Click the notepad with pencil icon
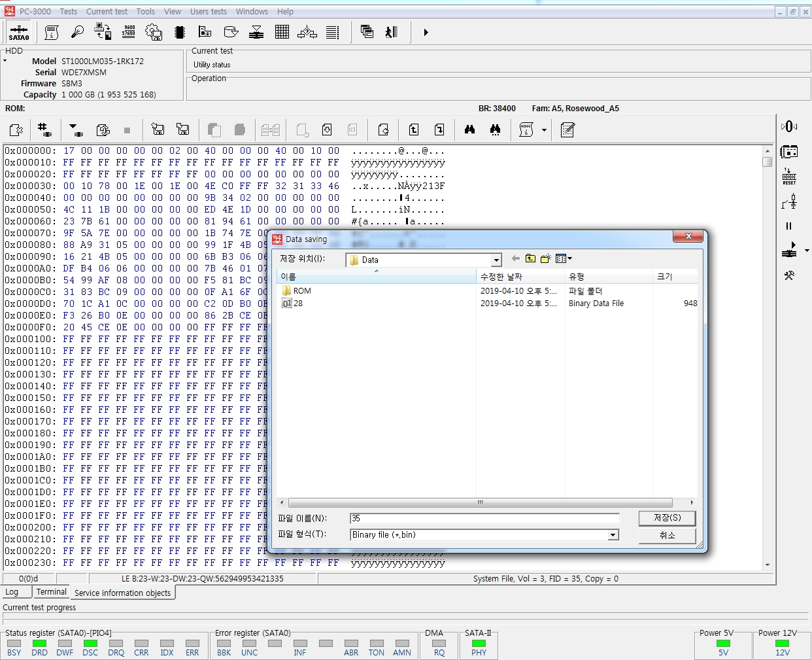Screen dimensions: 812x660 point(567,130)
